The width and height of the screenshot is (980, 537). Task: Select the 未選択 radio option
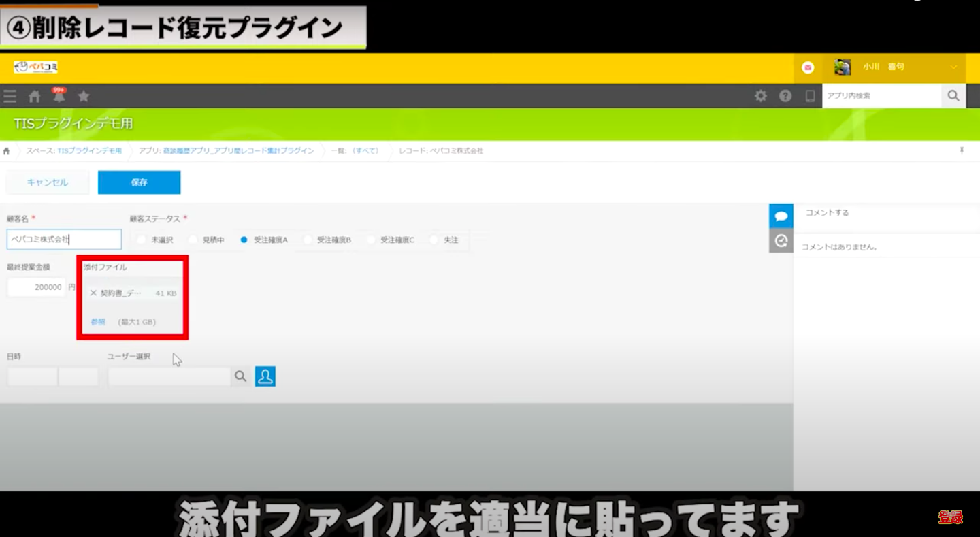pyautogui.click(x=142, y=240)
